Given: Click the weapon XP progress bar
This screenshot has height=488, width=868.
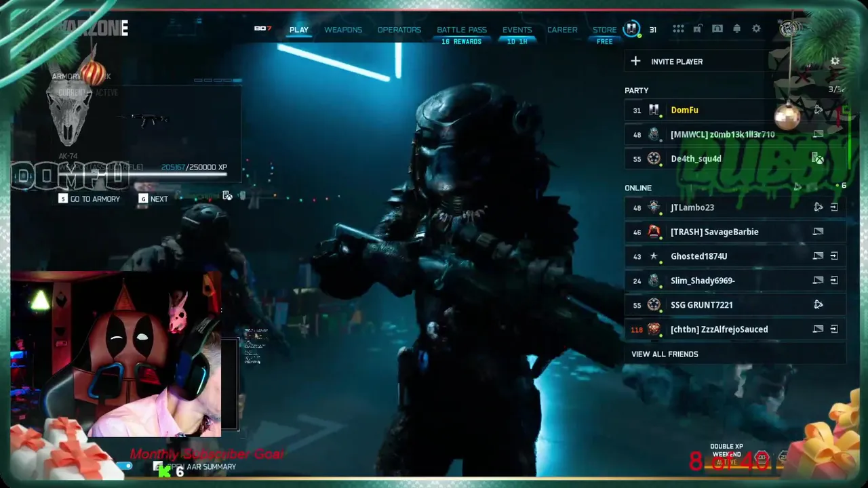Looking at the screenshot, I should tap(144, 175).
